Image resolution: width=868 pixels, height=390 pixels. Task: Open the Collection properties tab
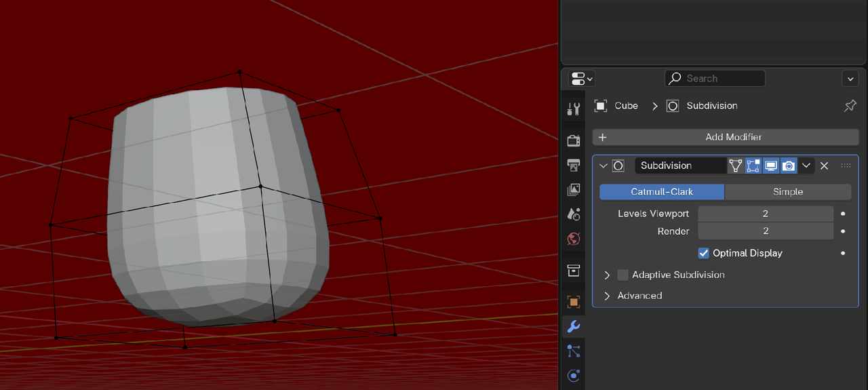click(574, 271)
